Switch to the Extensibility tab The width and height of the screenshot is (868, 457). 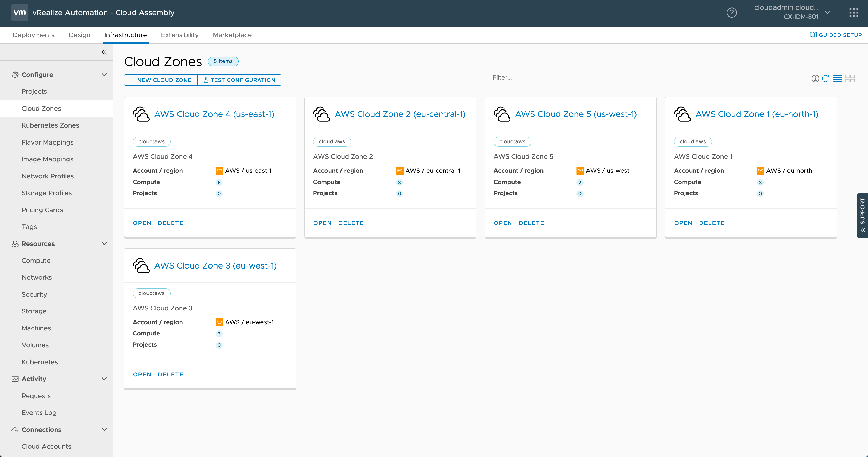click(180, 35)
